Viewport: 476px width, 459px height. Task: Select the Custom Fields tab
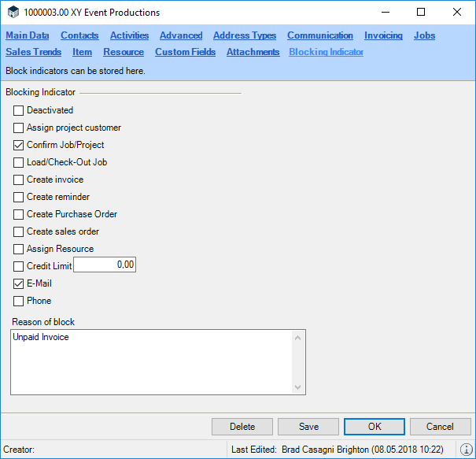pos(185,52)
